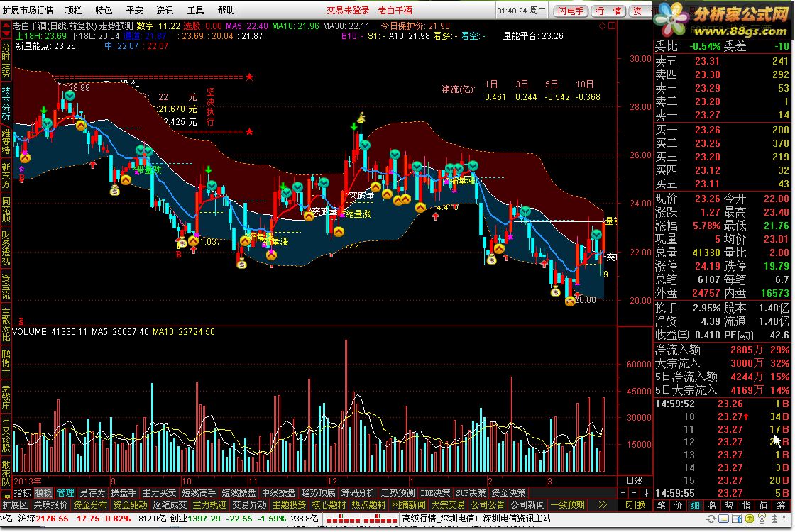Select the 老钱庄 sidebar tab
Screen dimensions: 795x532
pos(6,397)
